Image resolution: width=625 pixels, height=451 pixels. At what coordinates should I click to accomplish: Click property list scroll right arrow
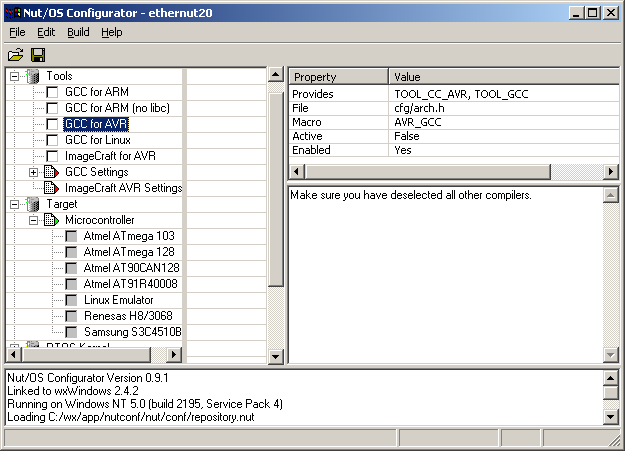(x=611, y=172)
